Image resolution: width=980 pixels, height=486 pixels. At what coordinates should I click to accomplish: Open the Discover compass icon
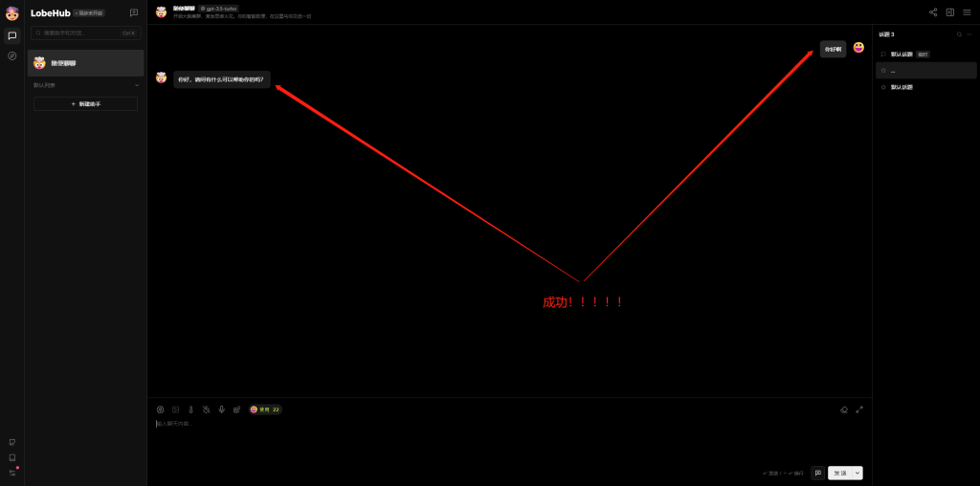[11, 55]
